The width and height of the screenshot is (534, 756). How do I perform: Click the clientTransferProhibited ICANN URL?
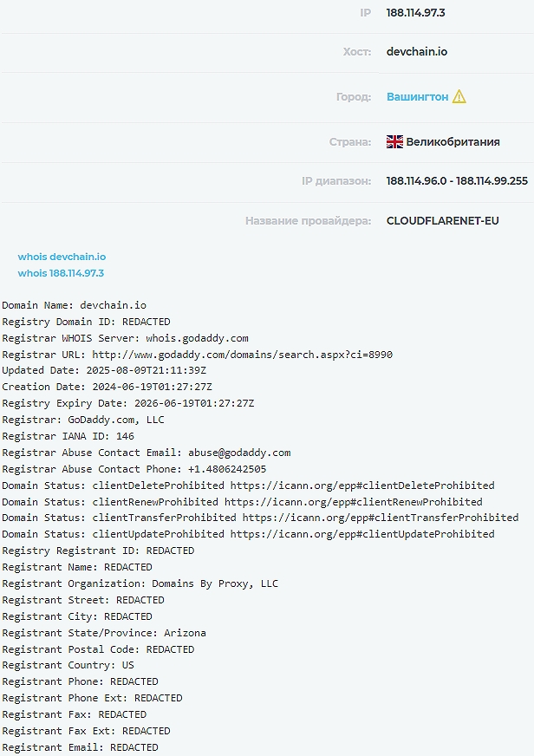click(x=380, y=518)
